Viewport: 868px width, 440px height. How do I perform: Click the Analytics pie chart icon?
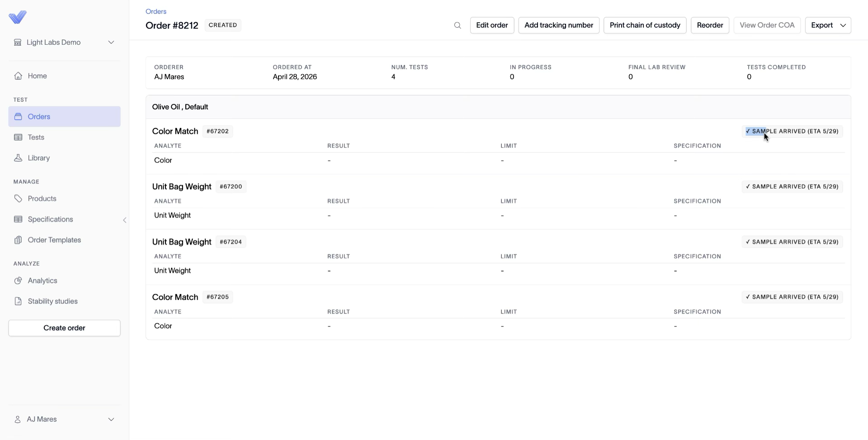pos(18,280)
